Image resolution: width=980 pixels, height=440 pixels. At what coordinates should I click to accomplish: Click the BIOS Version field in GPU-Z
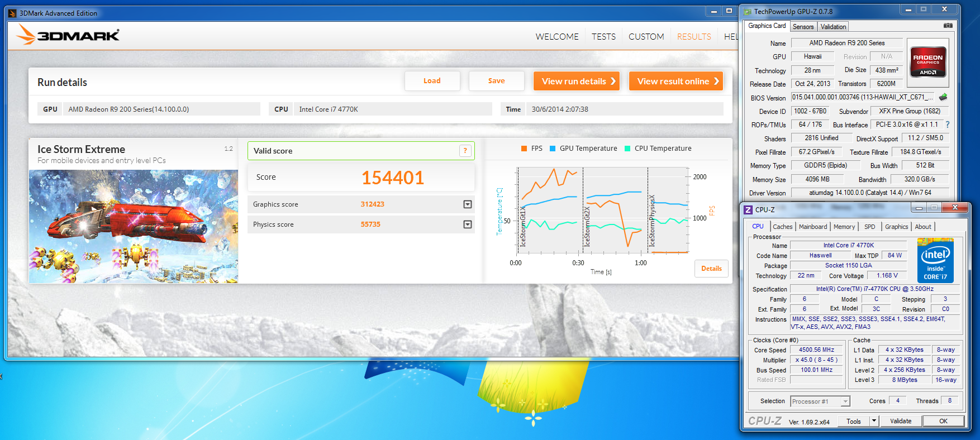pos(863,97)
